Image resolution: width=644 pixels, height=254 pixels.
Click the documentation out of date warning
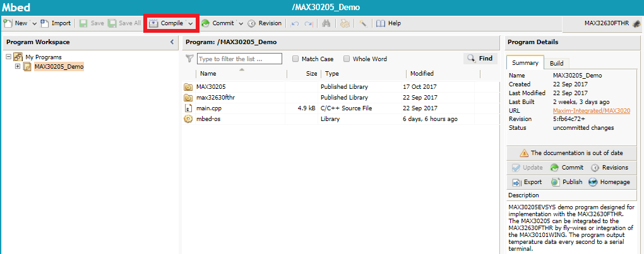coord(571,153)
